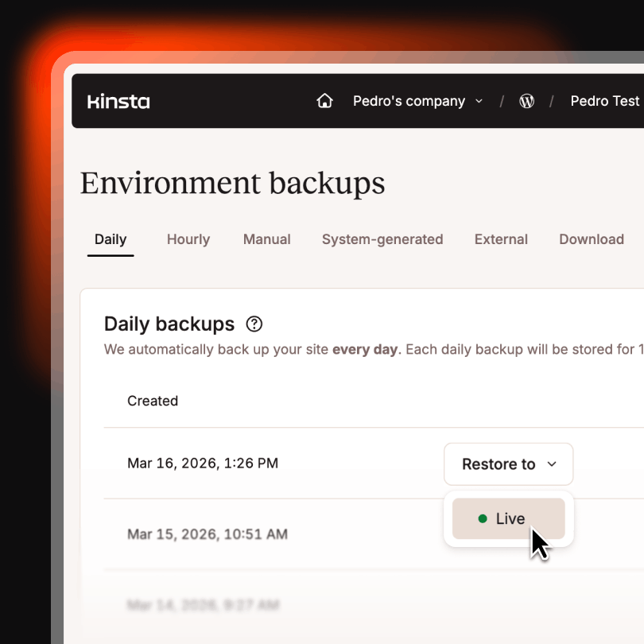Image resolution: width=644 pixels, height=644 pixels.
Task: Click the chevron next to Pedro's company
Action: (x=479, y=101)
